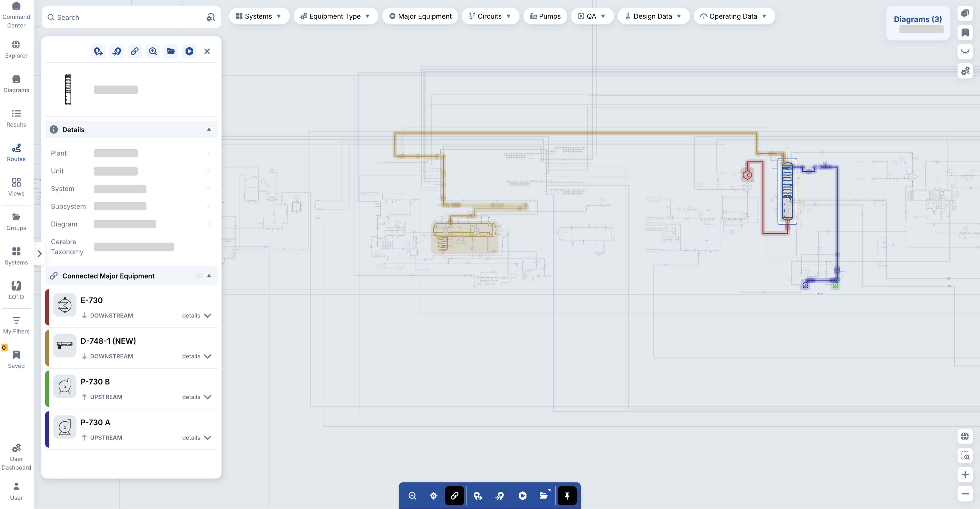Toggle Connected Major Equipment visibility eye

tap(198, 276)
